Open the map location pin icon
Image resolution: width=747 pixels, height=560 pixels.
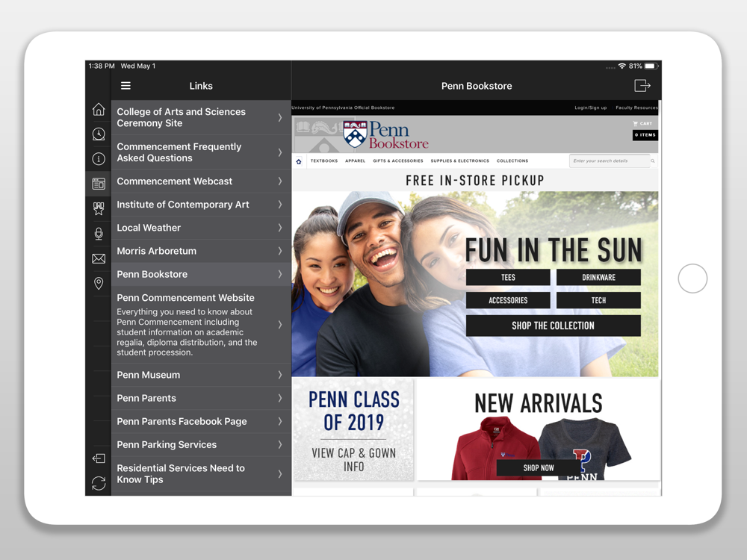[99, 283]
